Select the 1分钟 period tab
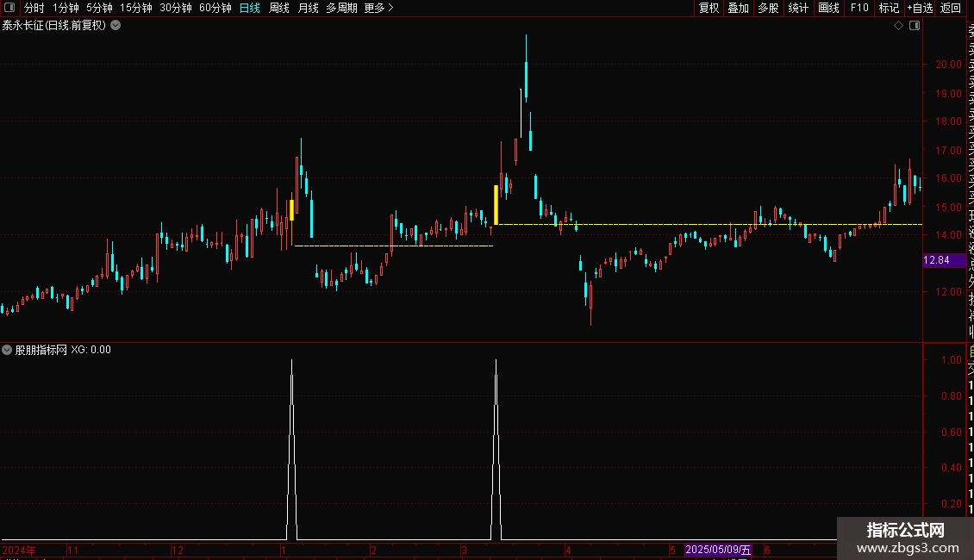 pyautogui.click(x=66, y=8)
